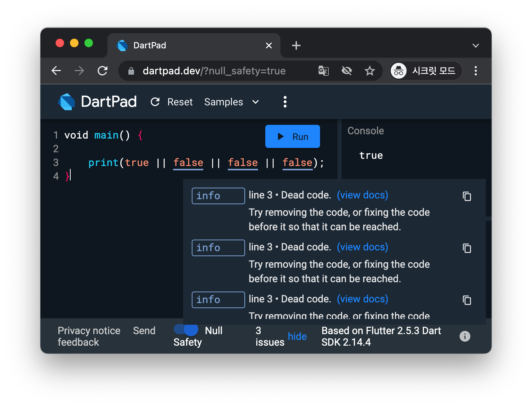Click the void keyword on line 1
Screen dimensions: 532x407
(76, 135)
